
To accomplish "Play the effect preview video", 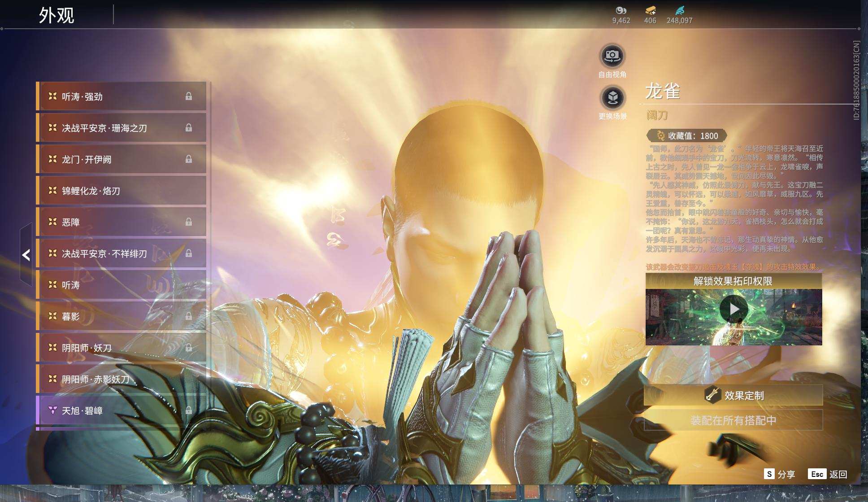I will (x=733, y=309).
